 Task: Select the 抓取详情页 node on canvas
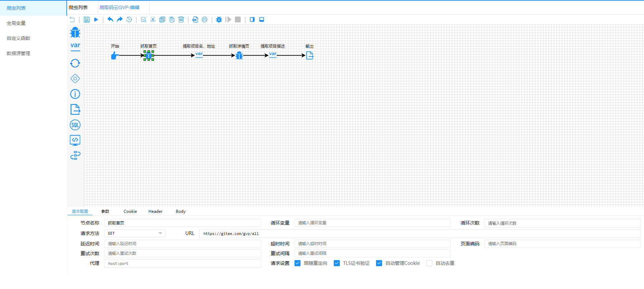(x=239, y=55)
